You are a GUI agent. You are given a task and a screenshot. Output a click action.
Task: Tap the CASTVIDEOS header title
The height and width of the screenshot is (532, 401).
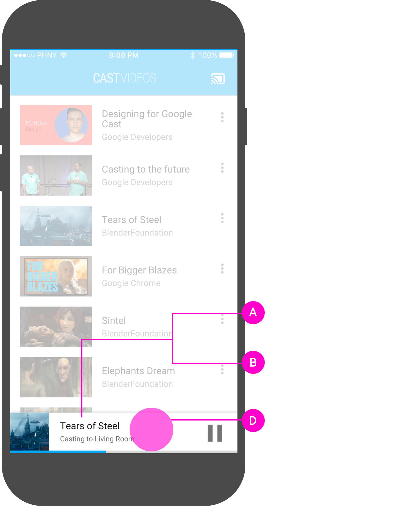point(124,78)
